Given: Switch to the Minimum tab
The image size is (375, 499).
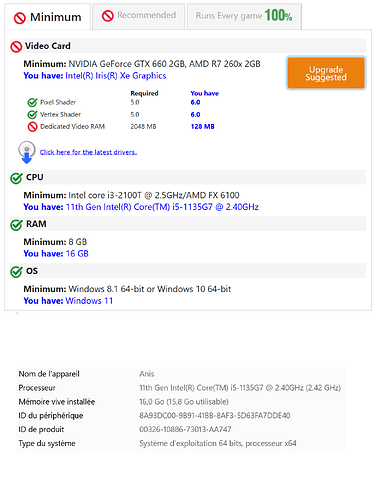Looking at the screenshot, I should (48, 17).
